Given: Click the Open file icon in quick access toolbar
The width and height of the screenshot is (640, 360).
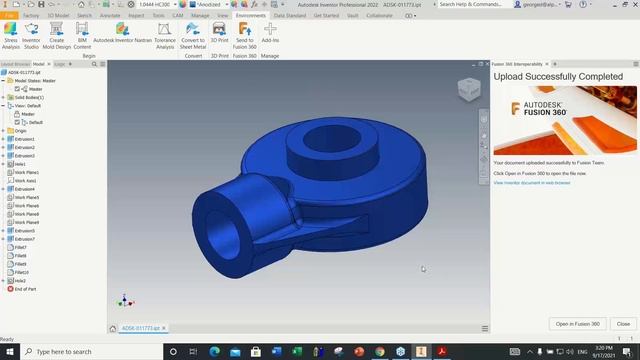Looking at the screenshot, I should 31,4.
